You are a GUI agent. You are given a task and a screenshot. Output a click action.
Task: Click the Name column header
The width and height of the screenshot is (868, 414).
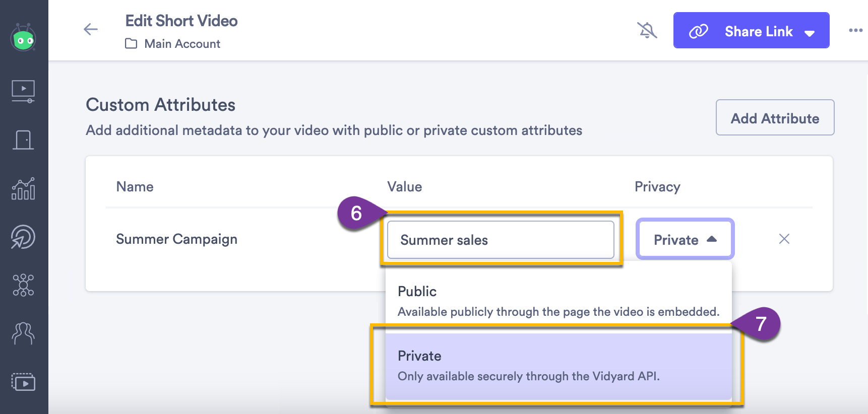point(135,186)
